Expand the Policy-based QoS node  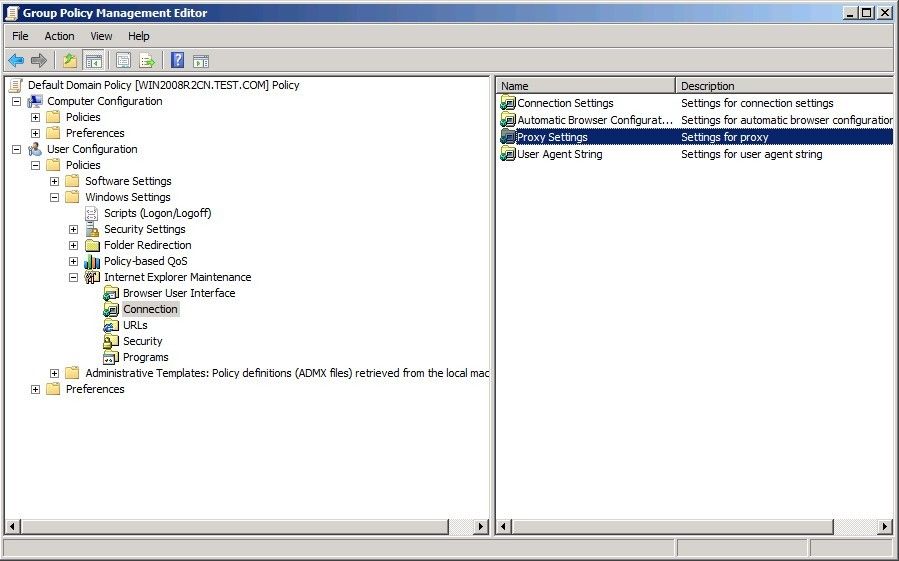point(73,261)
